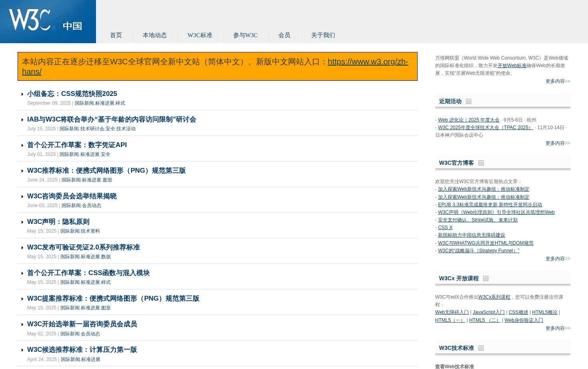Click the icon beside W3Cx 开放课程 heading
The height and width of the screenshot is (369, 588).
click(x=486, y=279)
